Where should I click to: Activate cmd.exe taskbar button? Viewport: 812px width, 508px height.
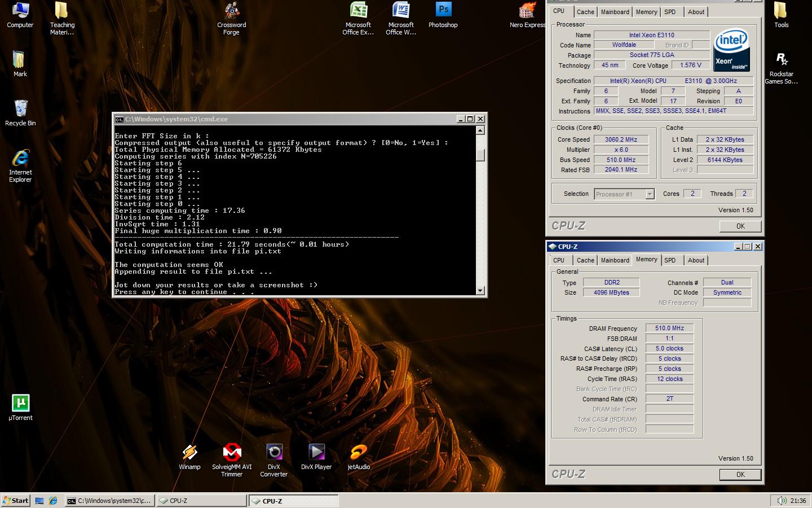coord(109,501)
